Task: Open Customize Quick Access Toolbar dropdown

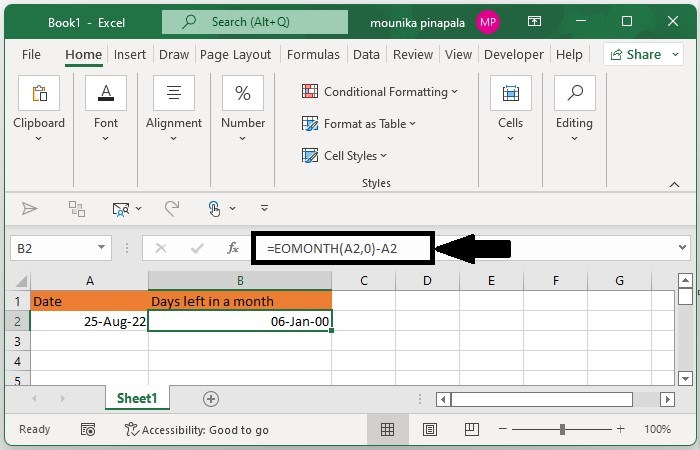Action: pyautogui.click(x=264, y=208)
